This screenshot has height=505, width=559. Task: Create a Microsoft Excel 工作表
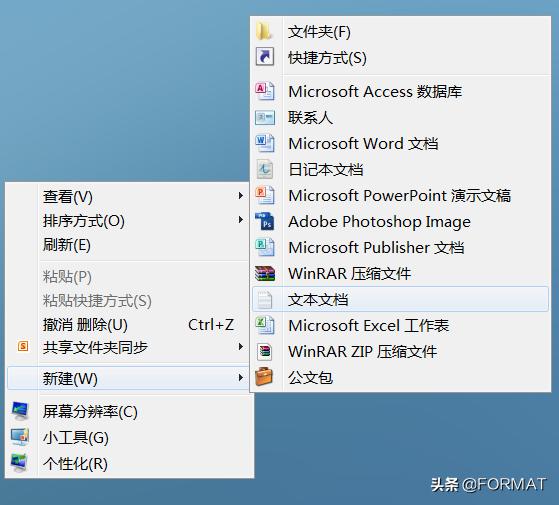pyautogui.click(x=400, y=326)
